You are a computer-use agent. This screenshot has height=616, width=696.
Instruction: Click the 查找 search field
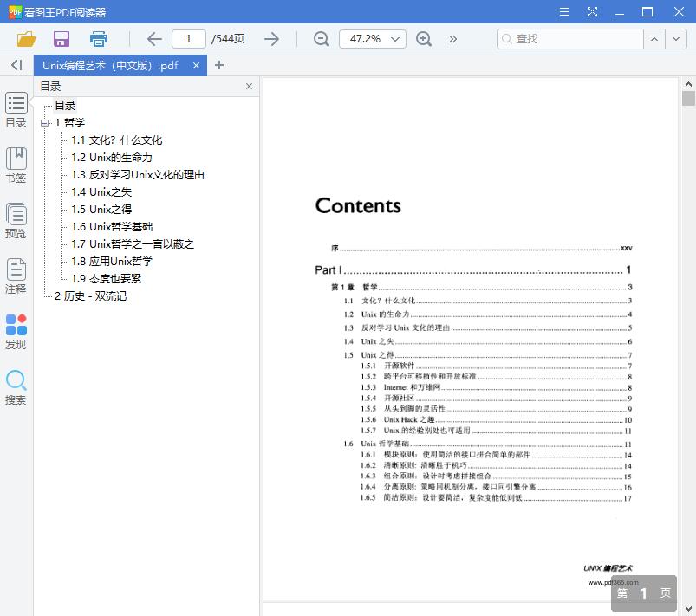[570, 39]
